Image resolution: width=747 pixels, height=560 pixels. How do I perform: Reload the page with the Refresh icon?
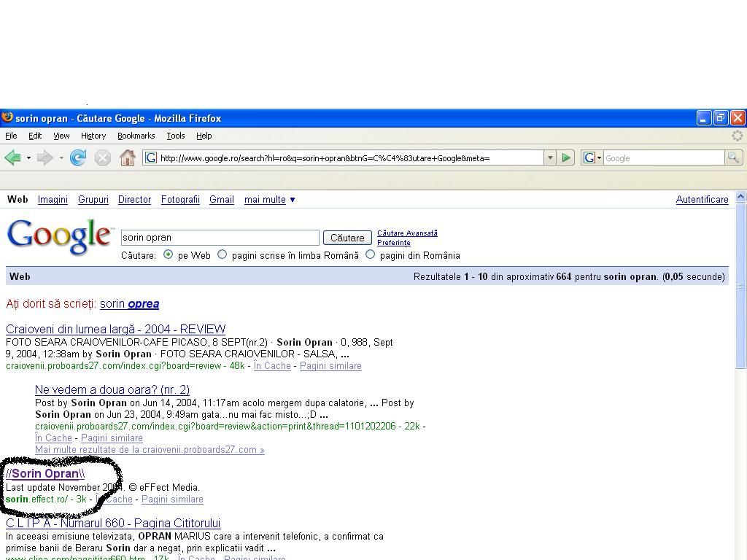(78, 157)
